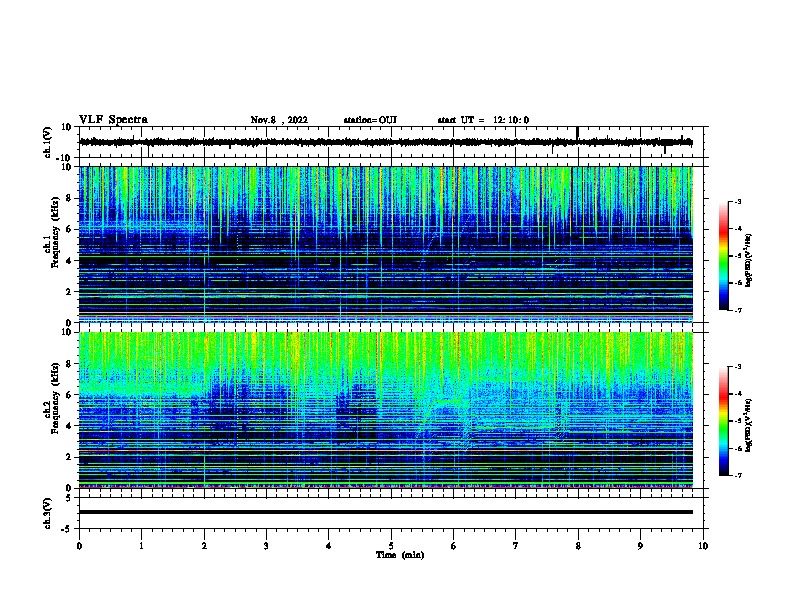Click time axis tick label "10"
This screenshot has height=612, width=792.
pyautogui.click(x=703, y=546)
